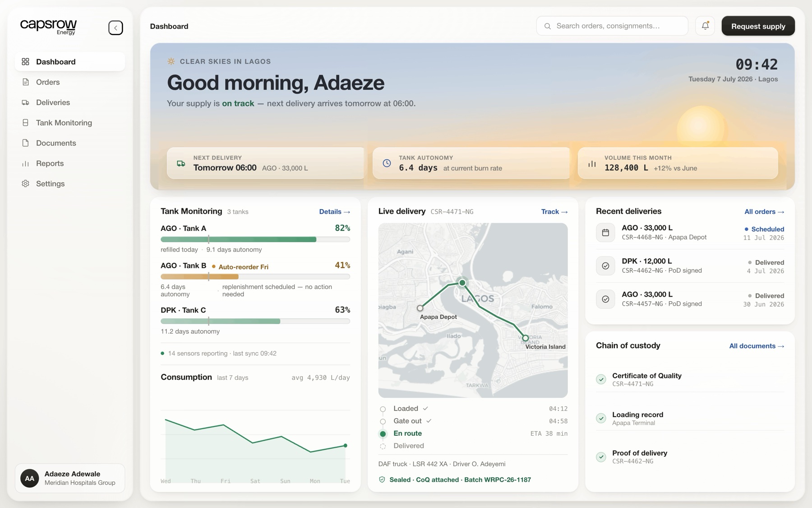Click the Certificate of Quality checkmark icon
The image size is (812, 508).
click(601, 379)
